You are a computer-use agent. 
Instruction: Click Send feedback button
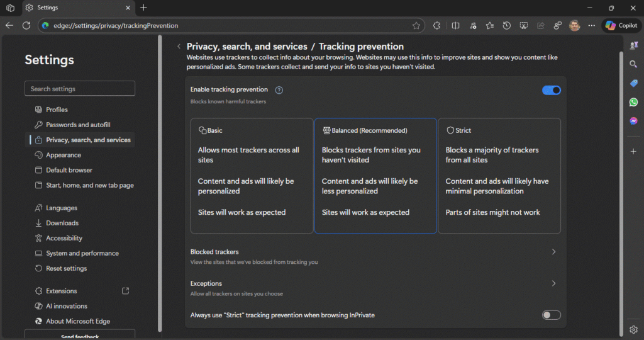[80, 334]
